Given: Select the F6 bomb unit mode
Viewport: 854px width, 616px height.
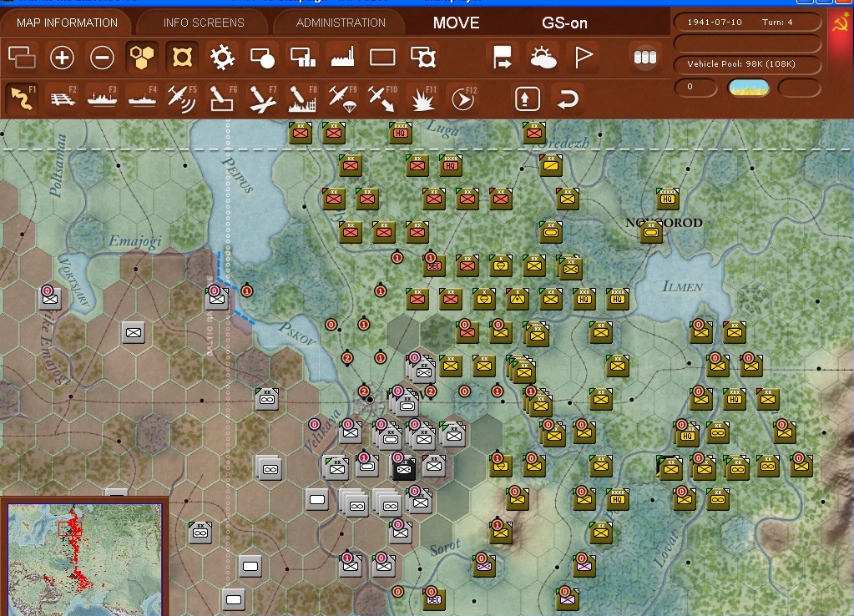Looking at the screenshot, I should (223, 98).
